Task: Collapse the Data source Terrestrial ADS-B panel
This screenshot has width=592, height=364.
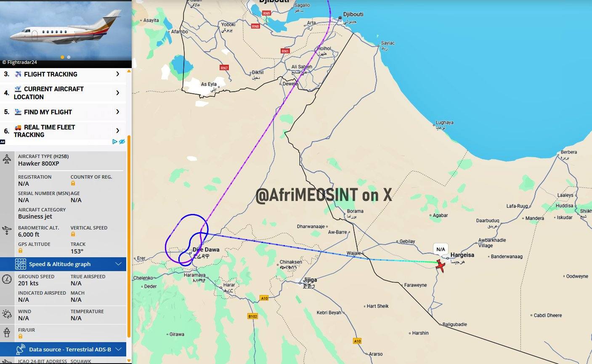Action: pyautogui.click(x=118, y=349)
